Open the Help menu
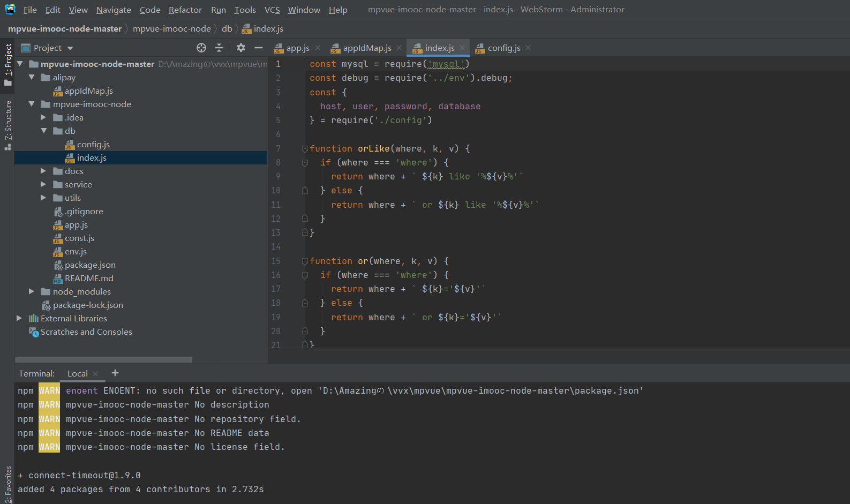Screen dimensions: 850x504 [338, 10]
